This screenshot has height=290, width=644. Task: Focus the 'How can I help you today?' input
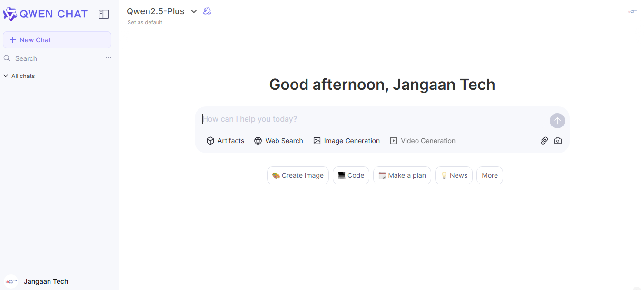(x=374, y=119)
